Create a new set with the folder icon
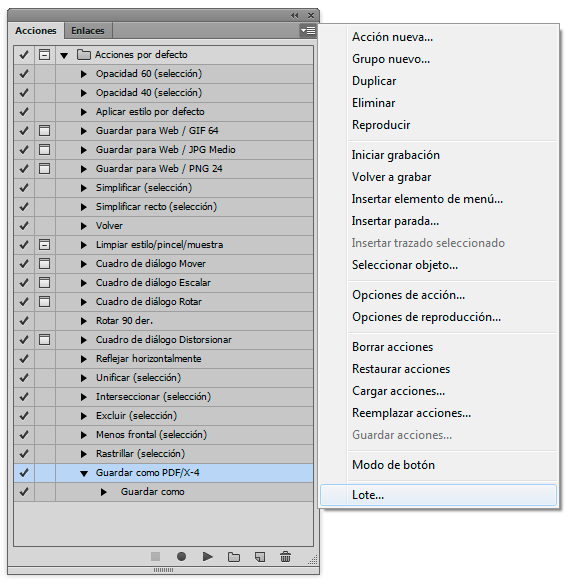The image size is (570, 588). pos(234,557)
